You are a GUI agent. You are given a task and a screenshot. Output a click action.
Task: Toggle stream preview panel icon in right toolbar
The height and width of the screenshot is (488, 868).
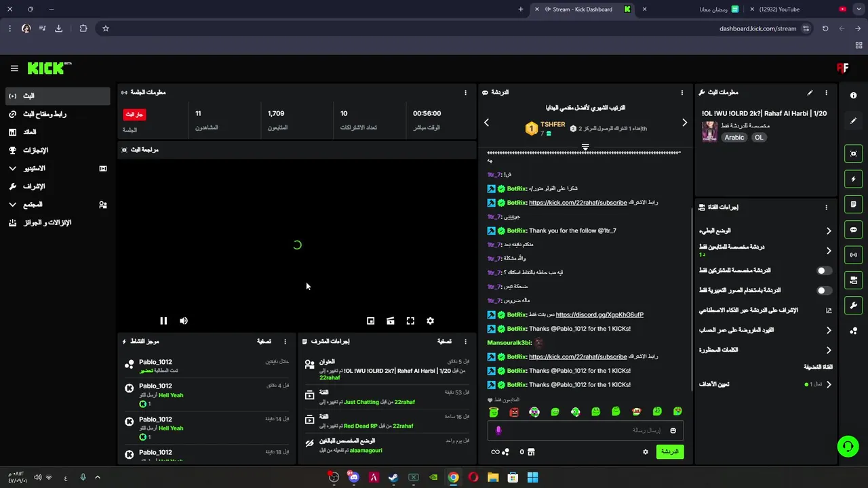[854, 154]
